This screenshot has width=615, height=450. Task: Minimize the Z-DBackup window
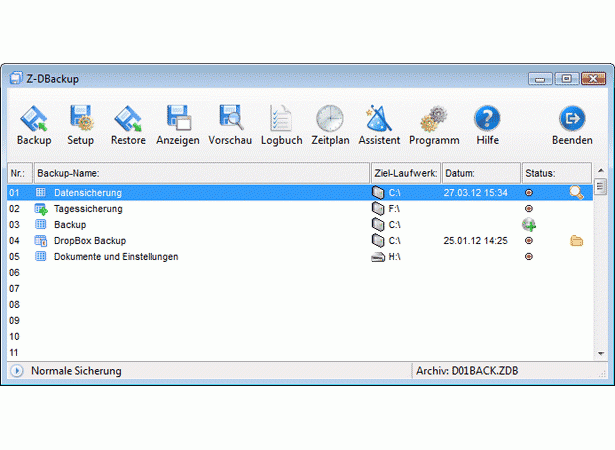pyautogui.click(x=540, y=79)
